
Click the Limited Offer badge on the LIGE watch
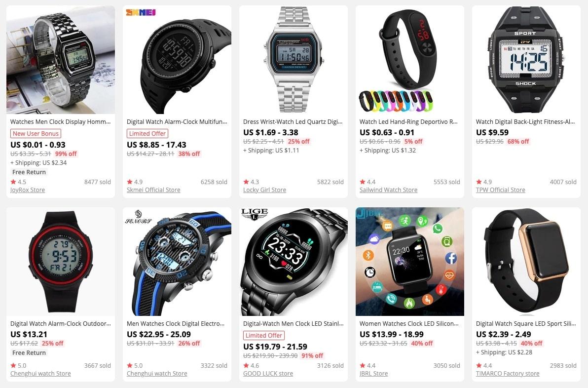tap(263, 336)
